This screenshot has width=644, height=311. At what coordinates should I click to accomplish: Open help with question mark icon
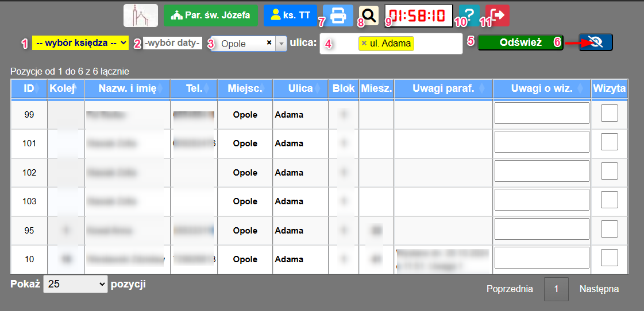click(469, 15)
